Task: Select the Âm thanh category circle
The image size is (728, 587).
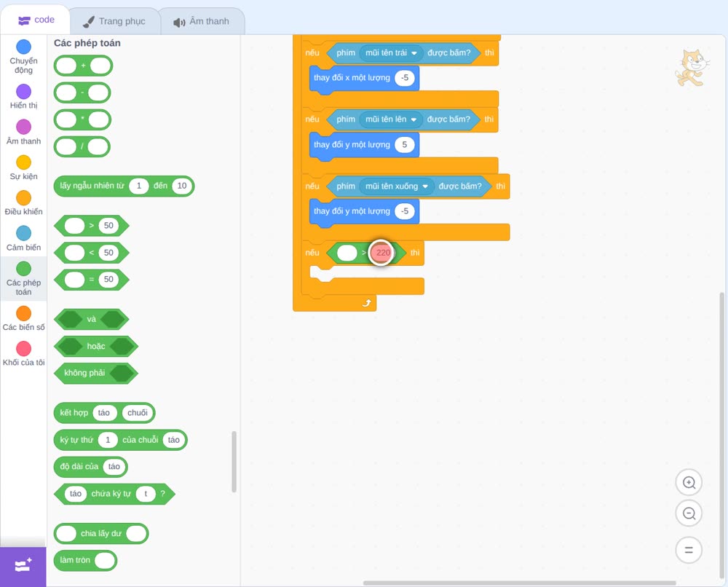Action: click(x=24, y=127)
